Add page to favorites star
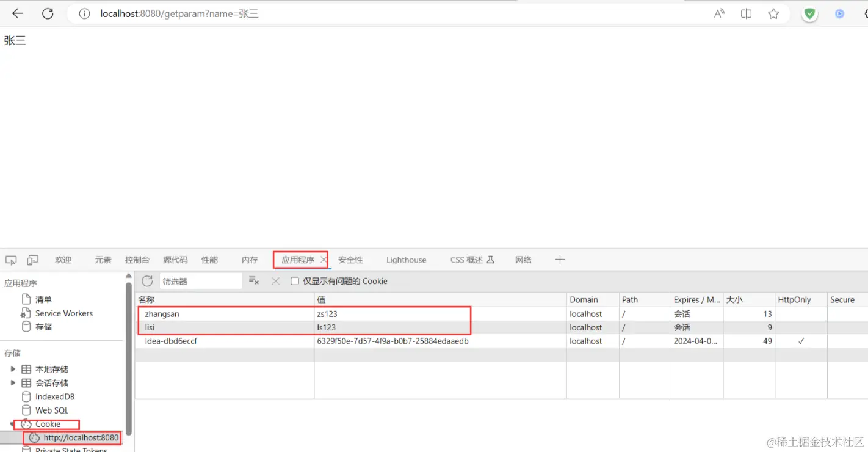868x452 pixels. (x=773, y=13)
